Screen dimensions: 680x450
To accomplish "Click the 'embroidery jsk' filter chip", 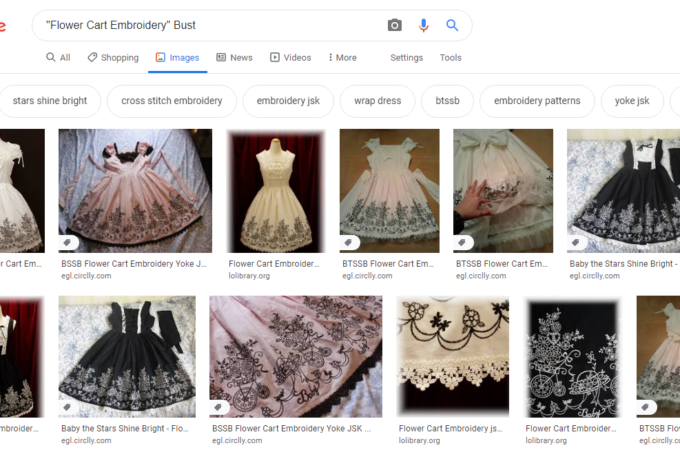I will pyautogui.click(x=288, y=101).
